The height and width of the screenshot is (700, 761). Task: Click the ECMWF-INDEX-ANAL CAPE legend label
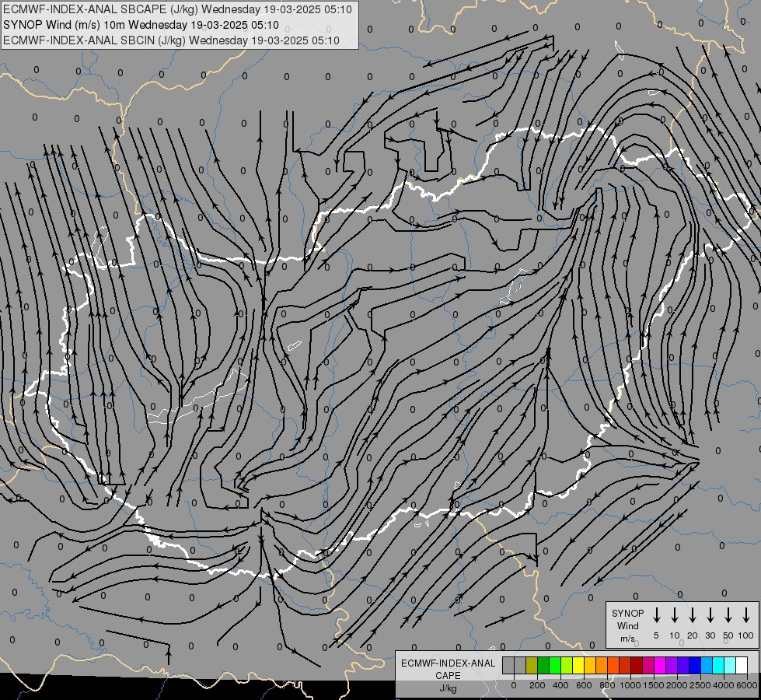tap(448, 669)
